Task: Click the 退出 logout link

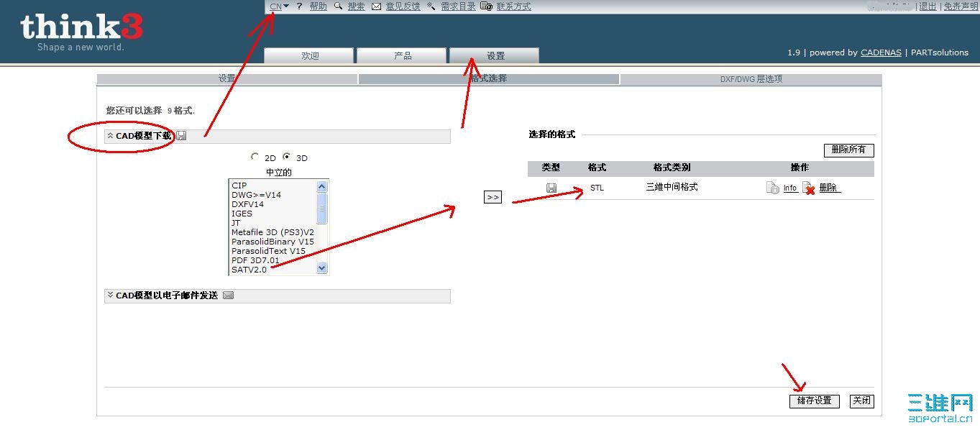Action: (928, 6)
